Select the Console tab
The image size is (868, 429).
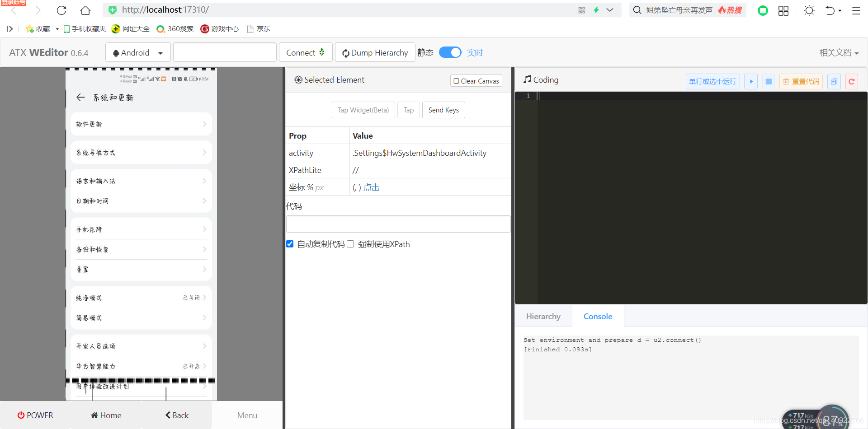tap(598, 316)
